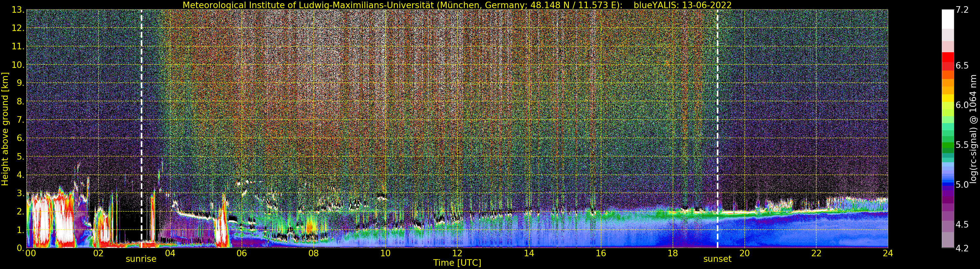The height and width of the screenshot is (269, 980).
Task: Click the '4.' tick on height axis
Action: [x=21, y=175]
